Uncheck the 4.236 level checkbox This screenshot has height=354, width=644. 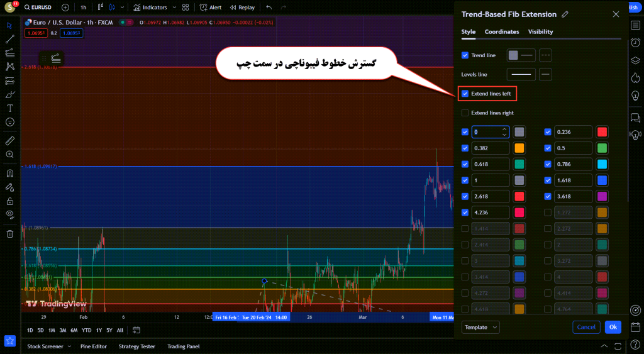[465, 213]
